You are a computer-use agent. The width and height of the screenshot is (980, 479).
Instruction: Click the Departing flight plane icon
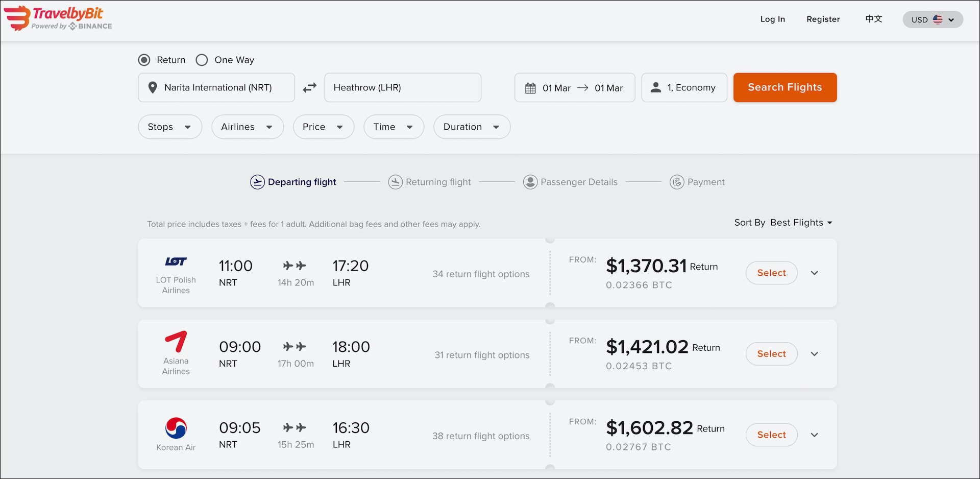coord(257,182)
